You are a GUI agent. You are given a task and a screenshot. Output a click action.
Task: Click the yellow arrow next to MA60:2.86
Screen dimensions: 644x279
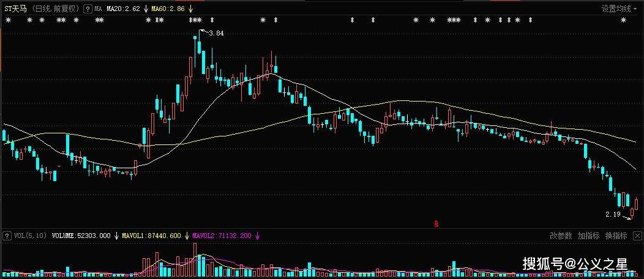pos(190,9)
